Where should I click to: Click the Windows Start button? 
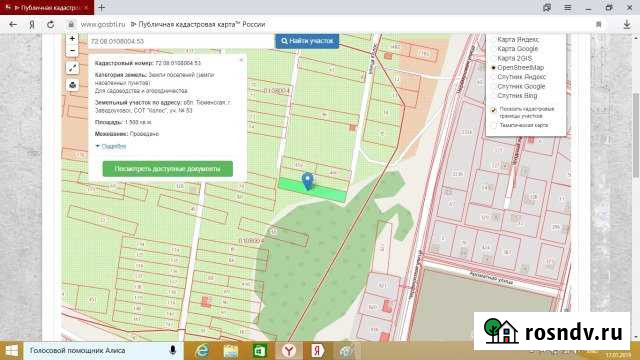[x=11, y=351]
